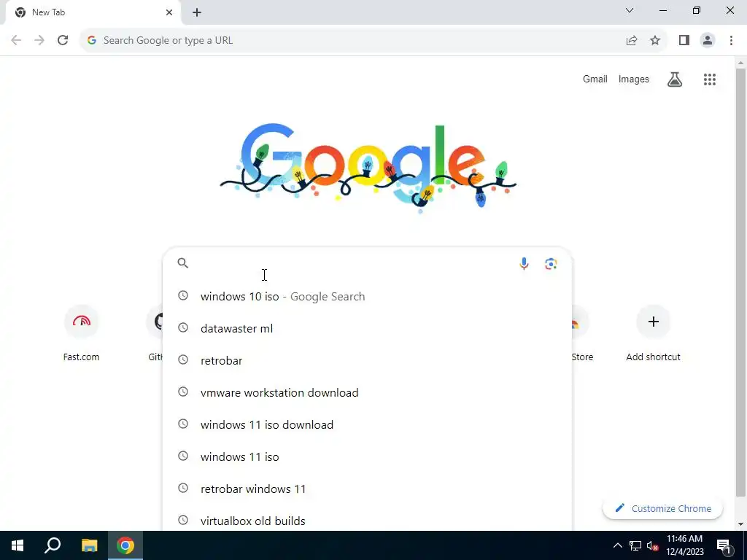
Task: Select suggestion retrobar windows 11
Action: click(x=367, y=489)
